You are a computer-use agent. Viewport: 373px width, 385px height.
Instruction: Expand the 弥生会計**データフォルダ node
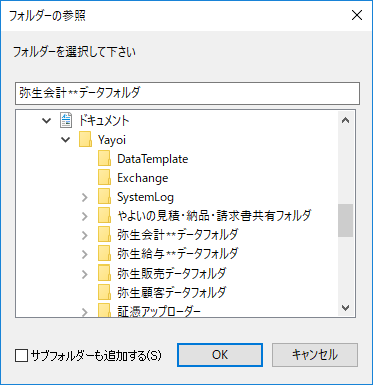pyautogui.click(x=85, y=235)
